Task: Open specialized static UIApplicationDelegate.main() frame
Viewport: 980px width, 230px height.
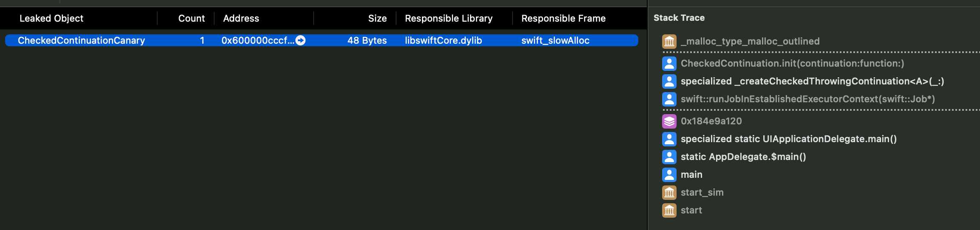Action: (789, 139)
